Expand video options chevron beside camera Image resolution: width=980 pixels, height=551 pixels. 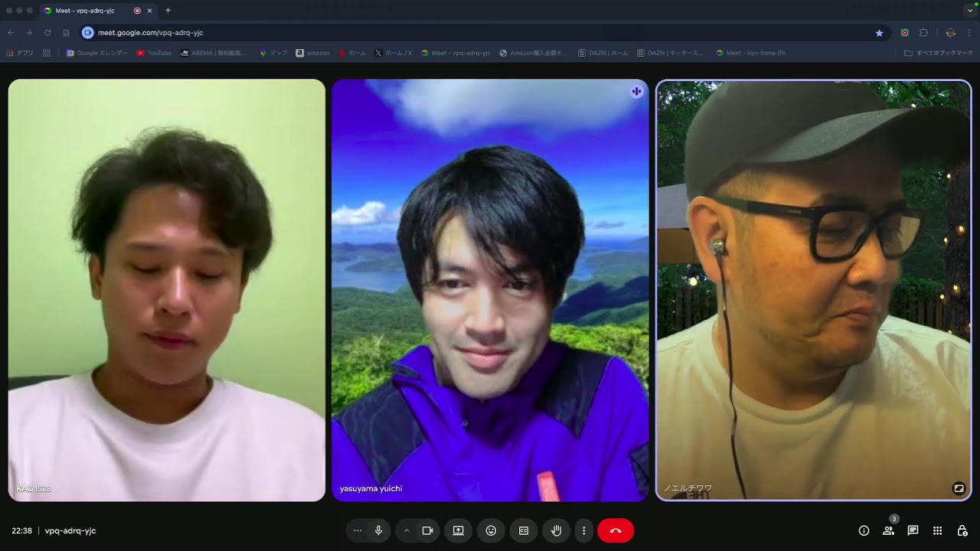point(407,530)
